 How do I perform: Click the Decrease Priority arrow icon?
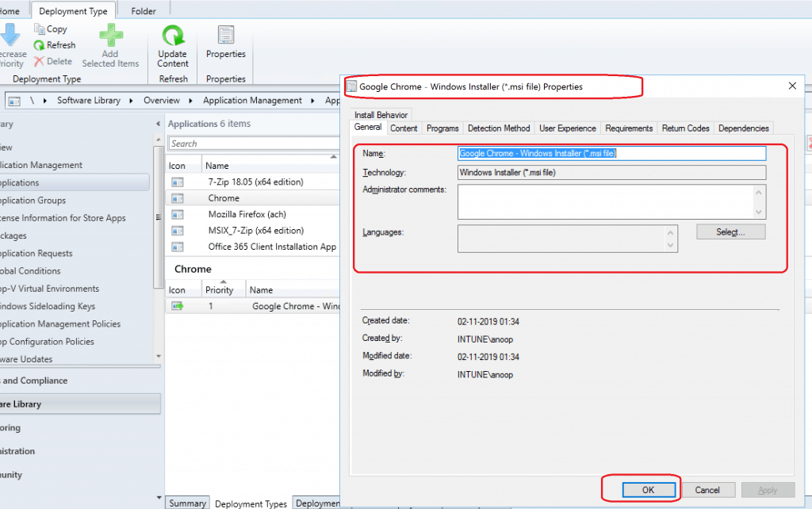(x=10, y=35)
